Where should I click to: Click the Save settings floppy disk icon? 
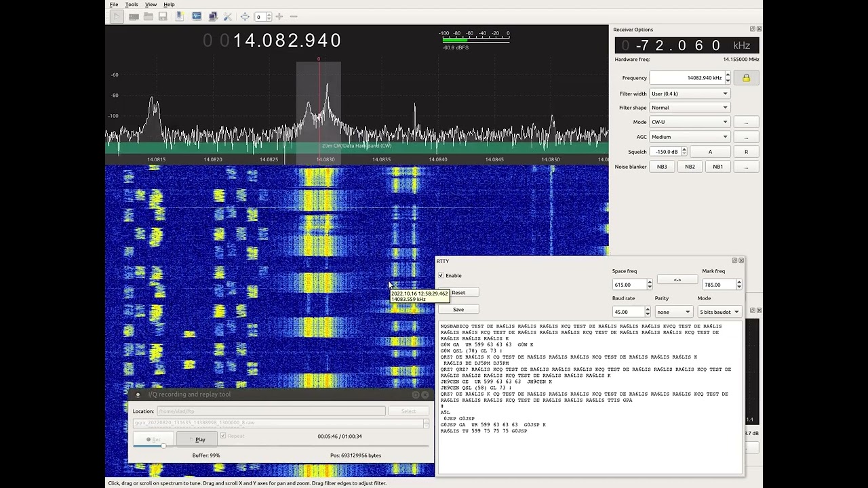163,16
